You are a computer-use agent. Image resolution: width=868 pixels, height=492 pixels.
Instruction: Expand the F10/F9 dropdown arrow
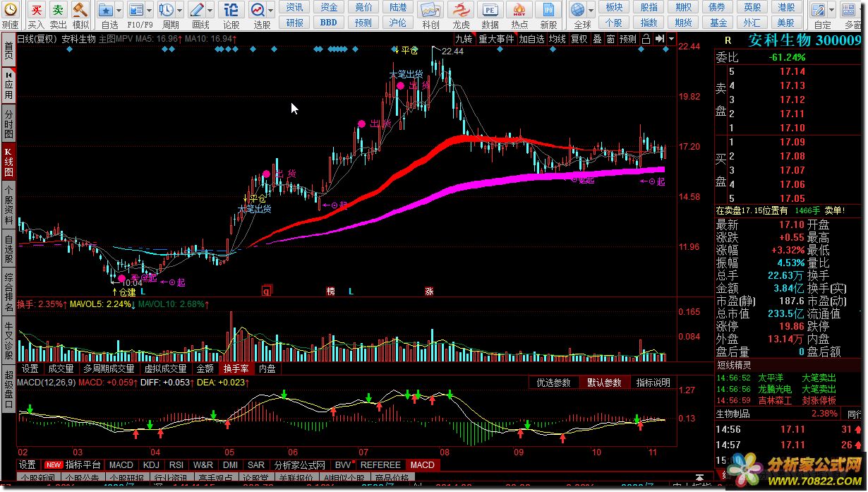pos(151,11)
